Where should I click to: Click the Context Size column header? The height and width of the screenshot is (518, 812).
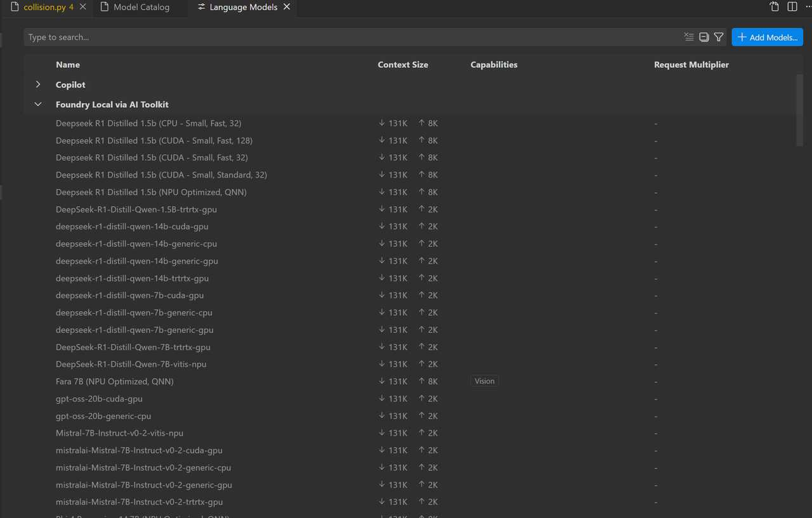coord(403,65)
